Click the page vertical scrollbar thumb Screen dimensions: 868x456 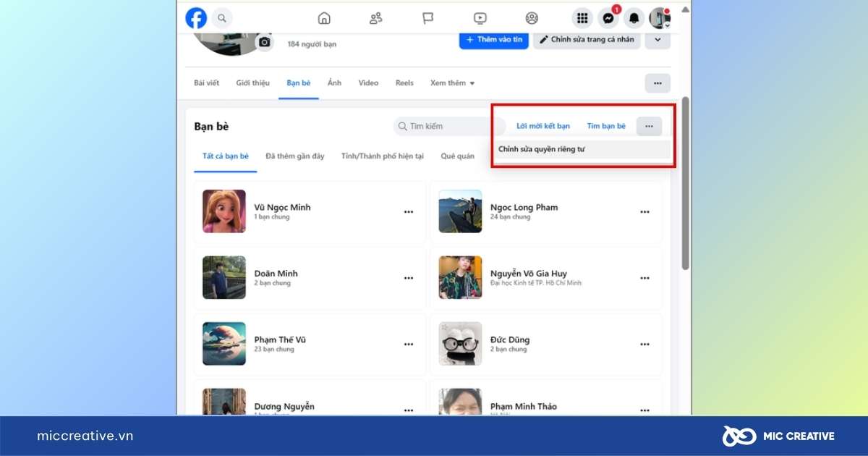(686, 182)
